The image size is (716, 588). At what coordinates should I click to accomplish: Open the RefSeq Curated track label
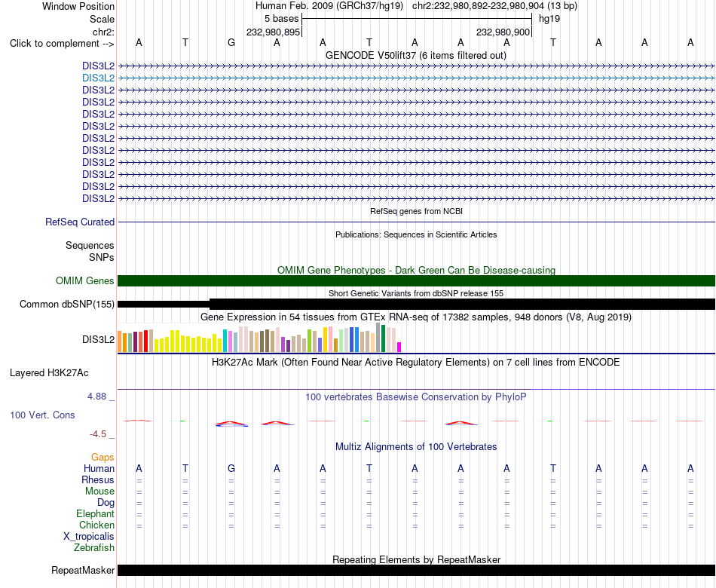coord(80,222)
